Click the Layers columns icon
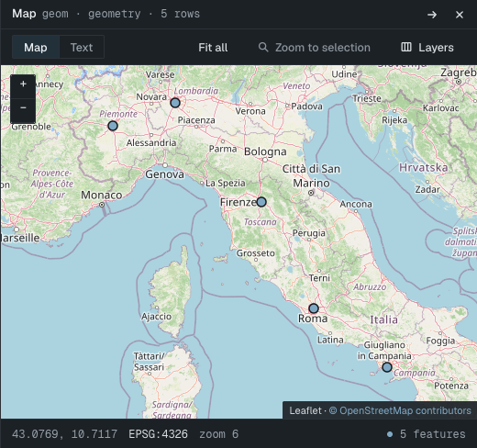The height and width of the screenshot is (448, 477). point(406,47)
